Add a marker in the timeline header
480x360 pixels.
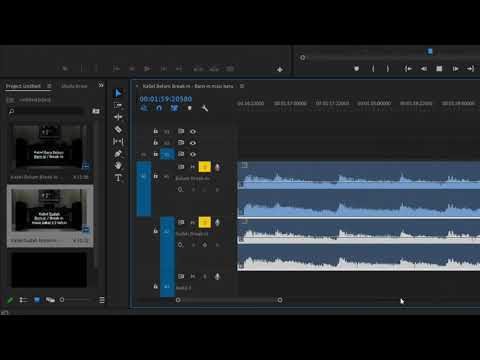coord(190,108)
